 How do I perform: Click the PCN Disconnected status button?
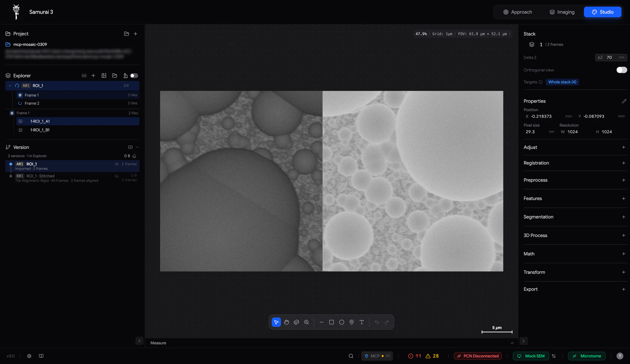pos(478,356)
